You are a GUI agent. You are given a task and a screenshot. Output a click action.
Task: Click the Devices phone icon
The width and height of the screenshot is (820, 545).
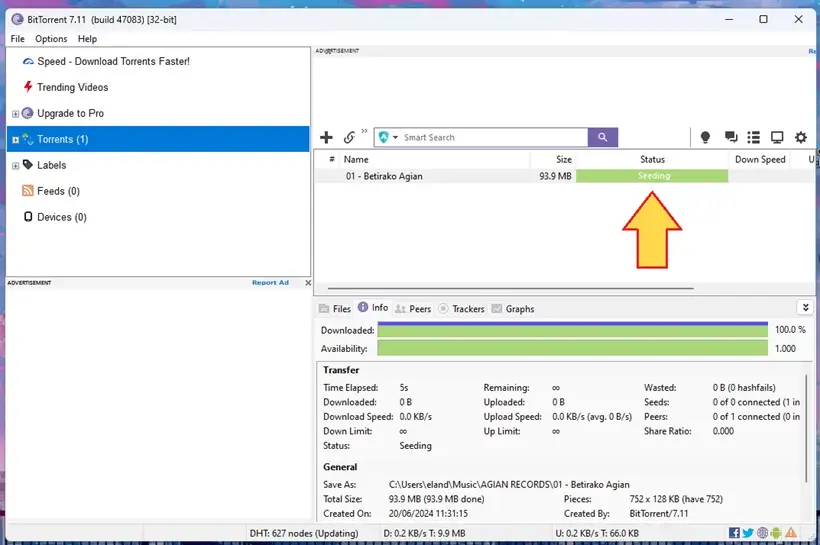pyautogui.click(x=28, y=217)
